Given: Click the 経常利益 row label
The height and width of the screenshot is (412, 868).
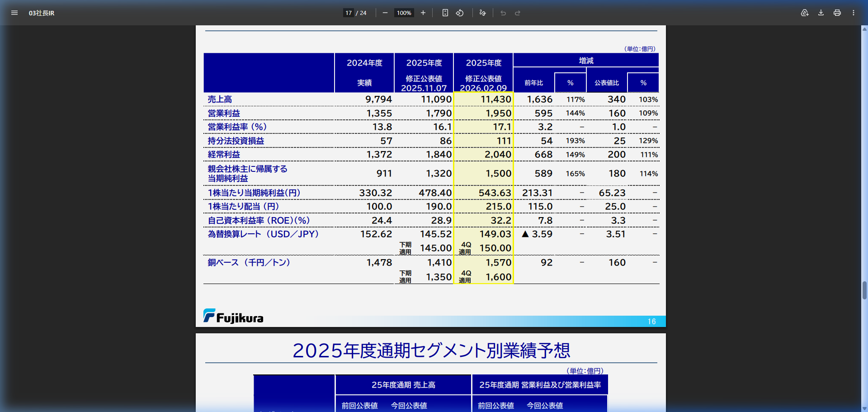Looking at the screenshot, I should 223,154.
